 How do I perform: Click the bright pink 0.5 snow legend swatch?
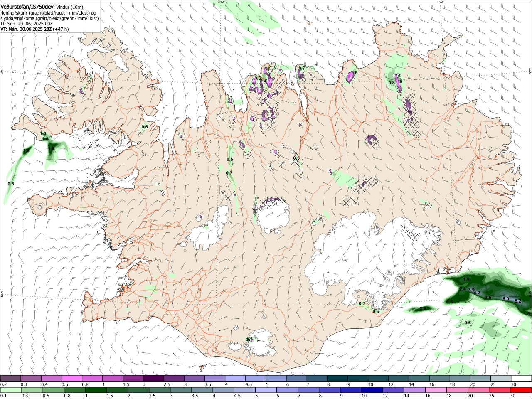71,379
